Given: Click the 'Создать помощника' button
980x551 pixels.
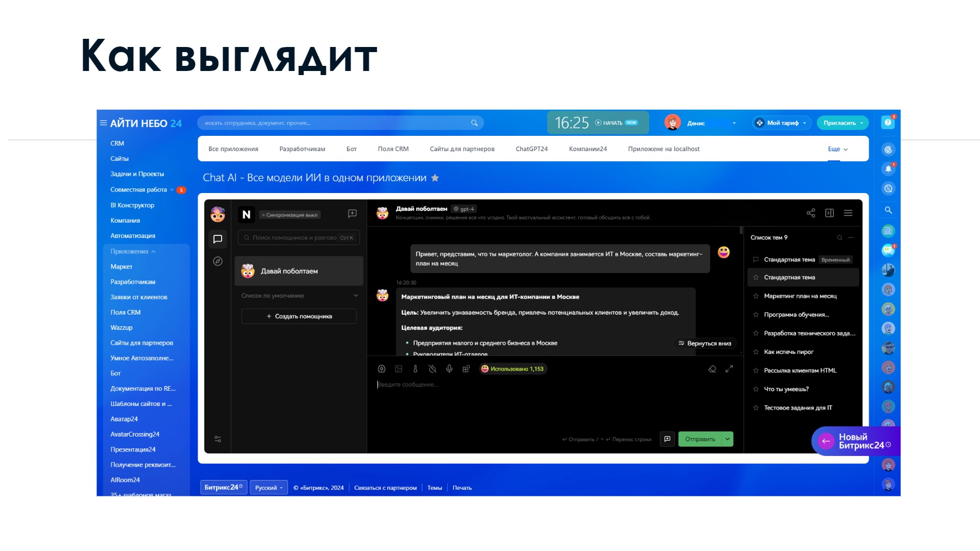Looking at the screenshot, I should (x=299, y=316).
